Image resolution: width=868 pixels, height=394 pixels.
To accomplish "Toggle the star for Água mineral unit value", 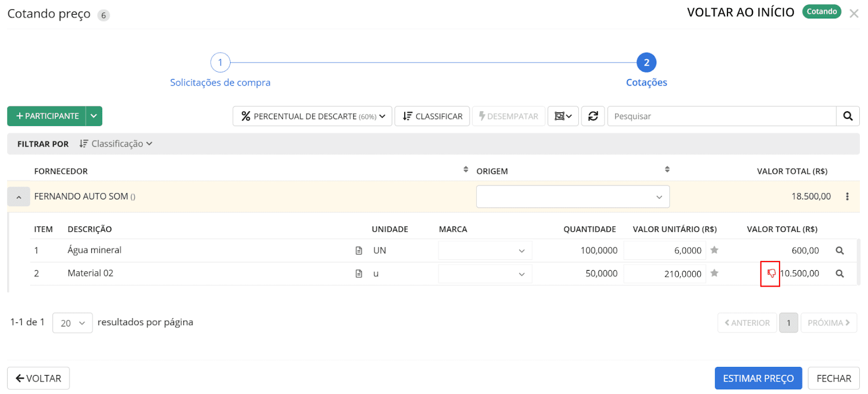I will [x=714, y=250].
